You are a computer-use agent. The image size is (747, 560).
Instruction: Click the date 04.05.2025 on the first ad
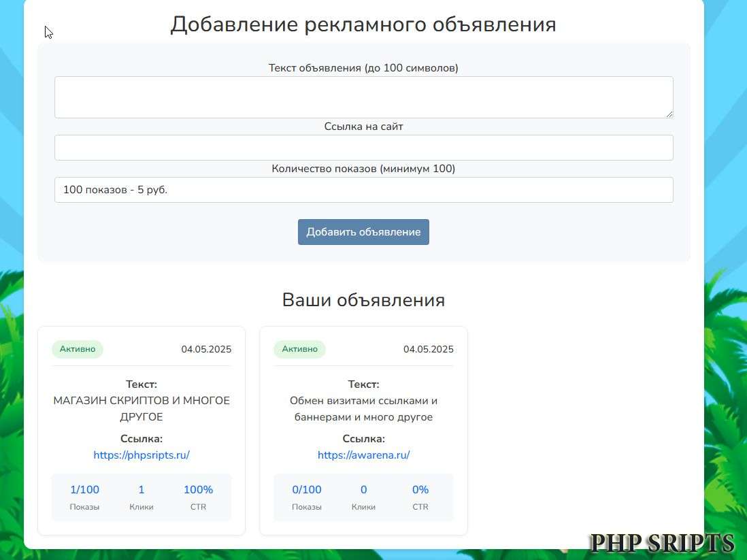pos(206,348)
